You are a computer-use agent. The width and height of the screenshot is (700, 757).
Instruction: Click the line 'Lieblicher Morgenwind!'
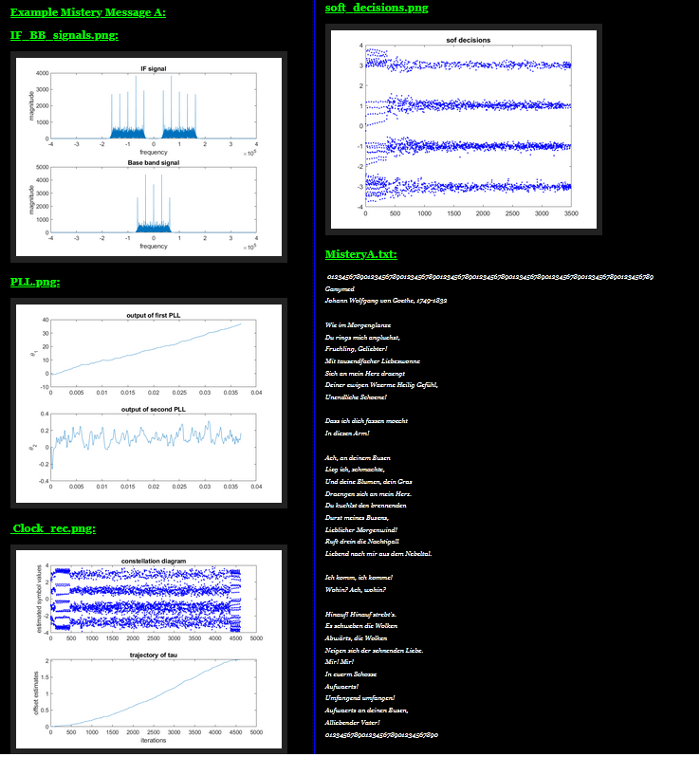[361, 530]
